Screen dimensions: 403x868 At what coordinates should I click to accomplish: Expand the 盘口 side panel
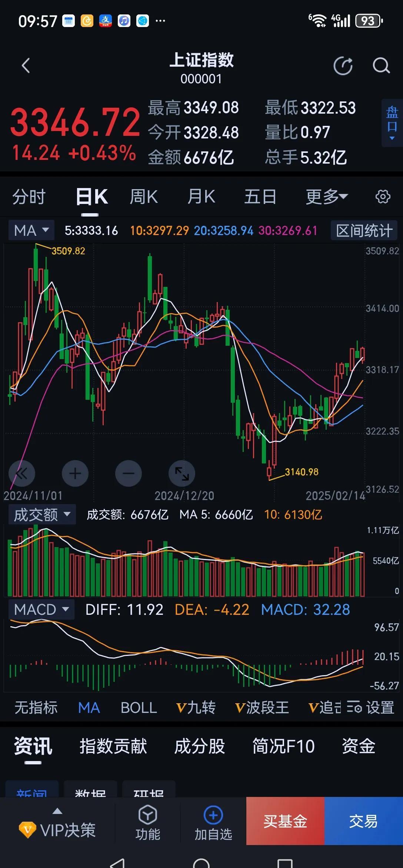pos(392,123)
